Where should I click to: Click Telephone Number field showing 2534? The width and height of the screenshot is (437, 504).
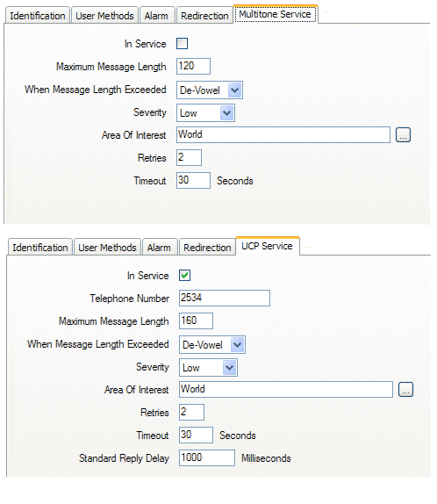tap(225, 298)
